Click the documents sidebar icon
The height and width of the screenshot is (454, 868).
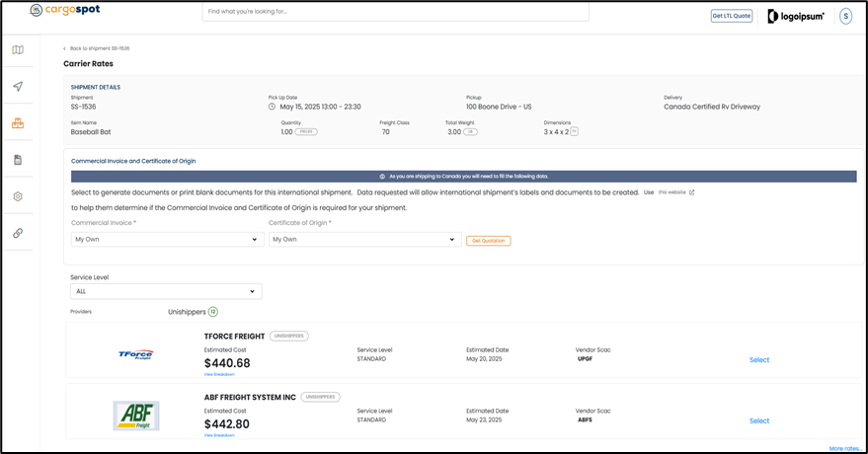pyautogui.click(x=18, y=160)
